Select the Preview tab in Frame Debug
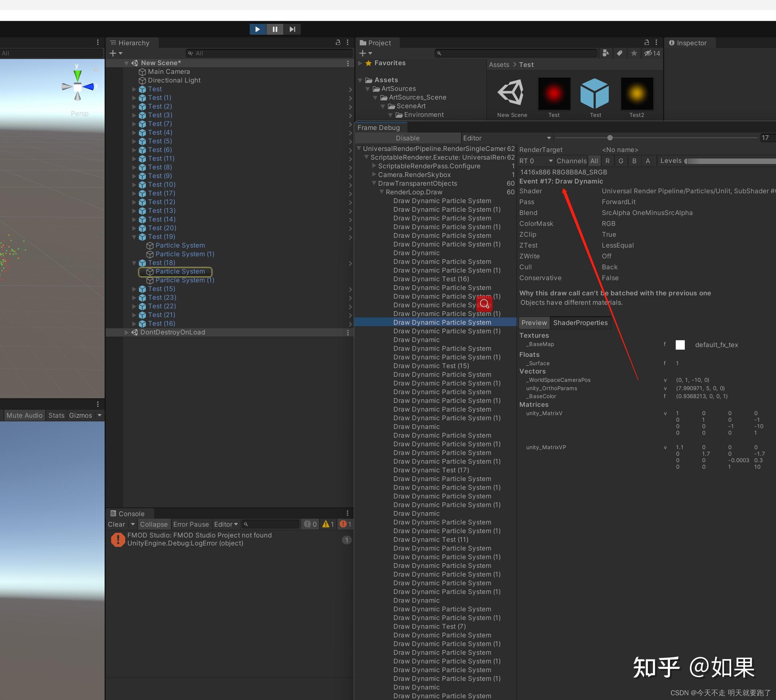Screen dimensions: 776x700 [x=534, y=323]
